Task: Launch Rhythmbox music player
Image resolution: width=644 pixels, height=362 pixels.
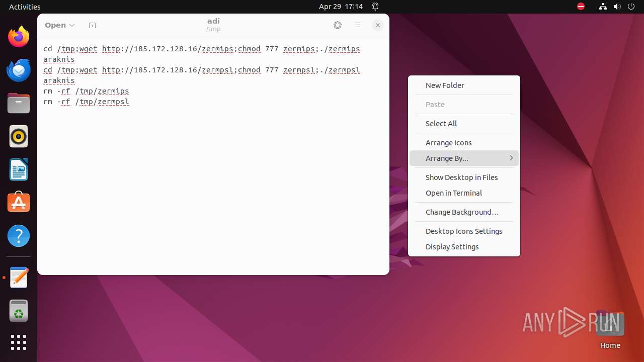Action: (19, 136)
